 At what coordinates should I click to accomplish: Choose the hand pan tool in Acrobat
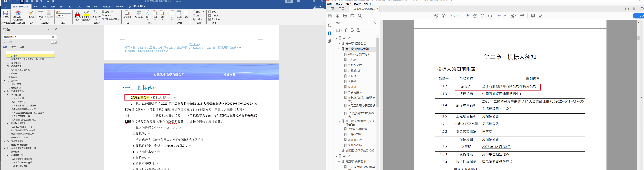point(475,16)
